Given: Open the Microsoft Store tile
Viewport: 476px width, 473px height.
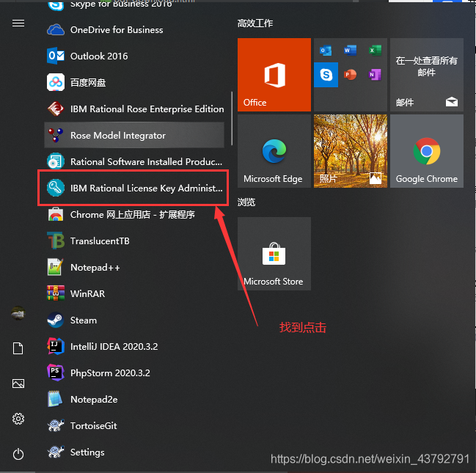Looking at the screenshot, I should 274,254.
